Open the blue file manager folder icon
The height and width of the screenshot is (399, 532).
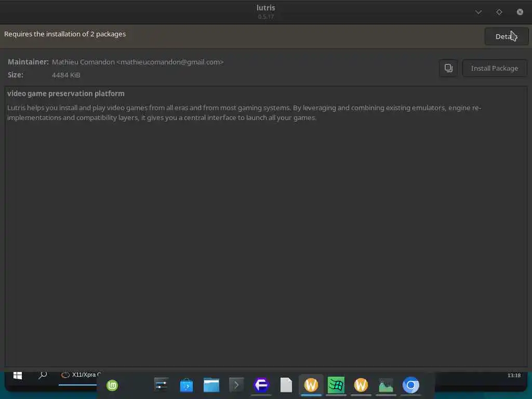click(211, 385)
